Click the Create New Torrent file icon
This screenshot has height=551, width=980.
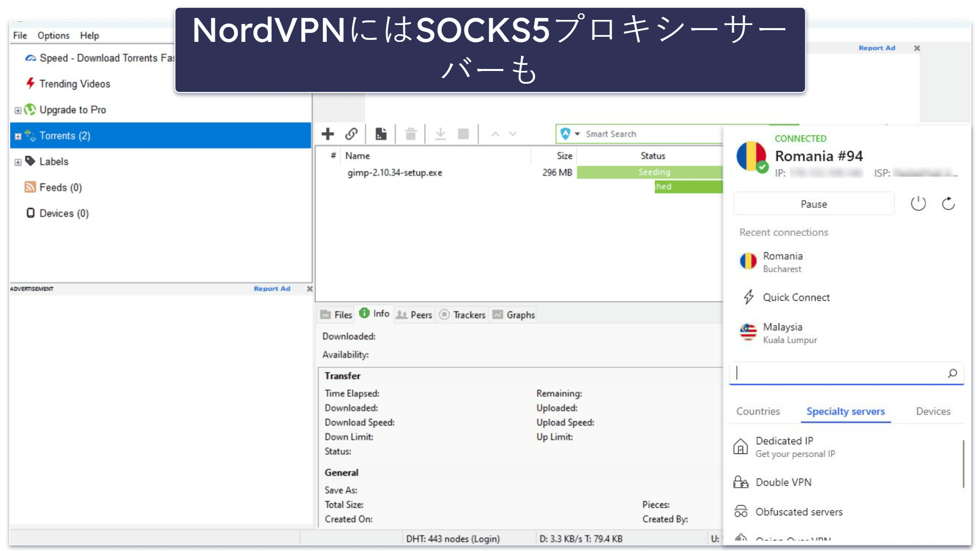click(x=381, y=134)
